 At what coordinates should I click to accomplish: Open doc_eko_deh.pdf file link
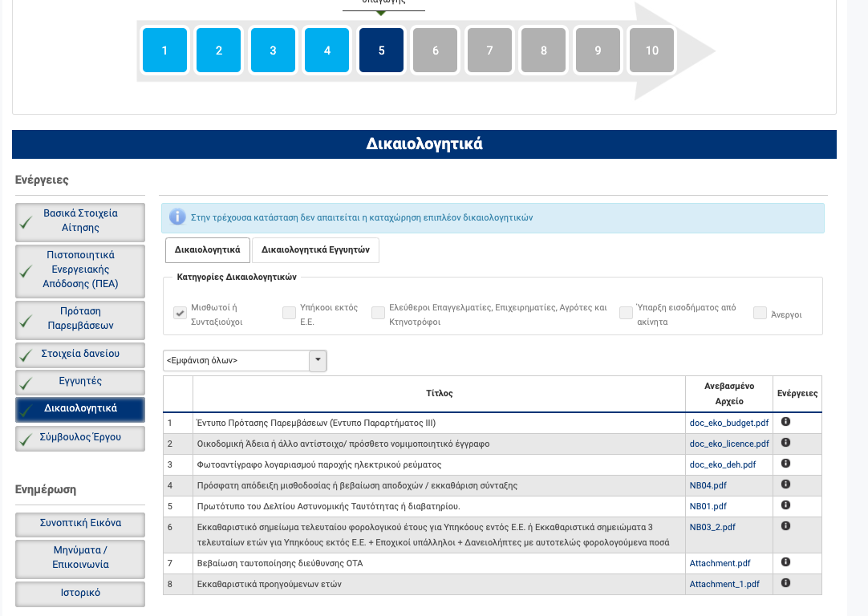tap(723, 465)
